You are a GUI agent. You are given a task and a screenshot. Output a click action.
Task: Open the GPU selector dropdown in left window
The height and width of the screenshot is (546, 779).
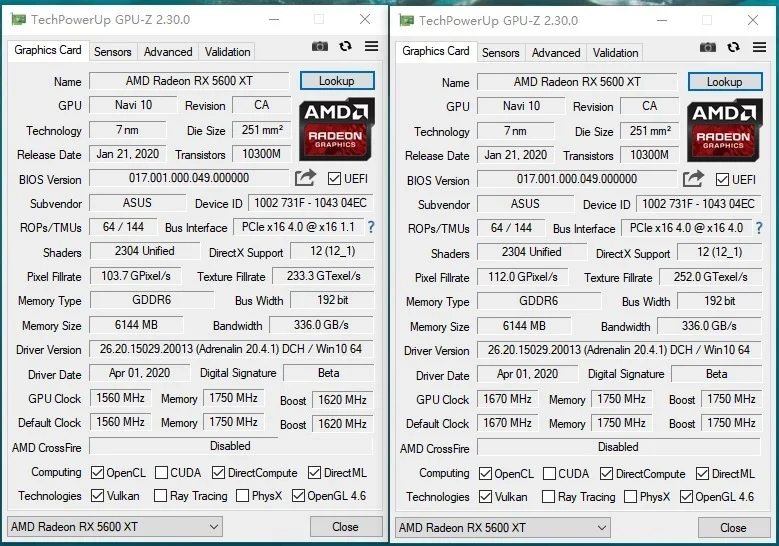[115, 527]
